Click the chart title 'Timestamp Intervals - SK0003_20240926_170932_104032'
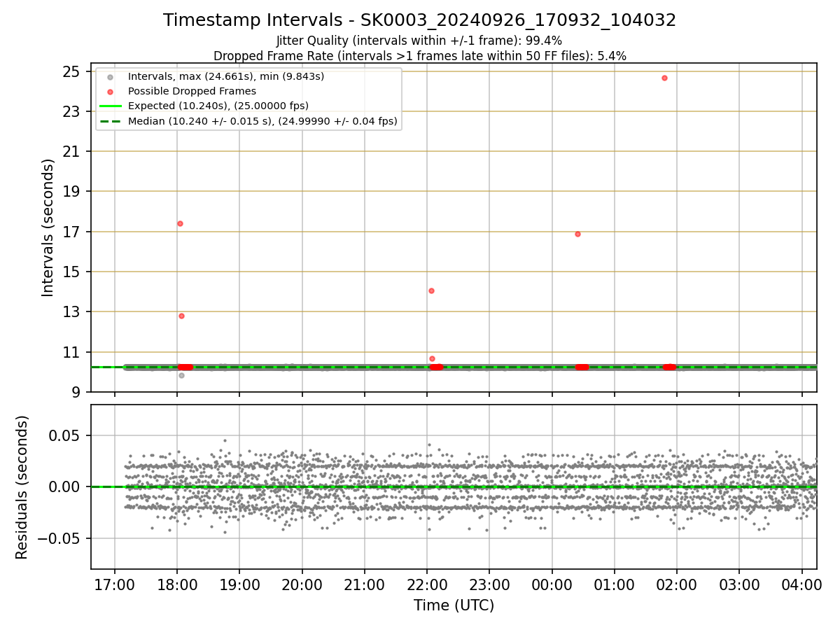The image size is (840, 630). click(420, 20)
